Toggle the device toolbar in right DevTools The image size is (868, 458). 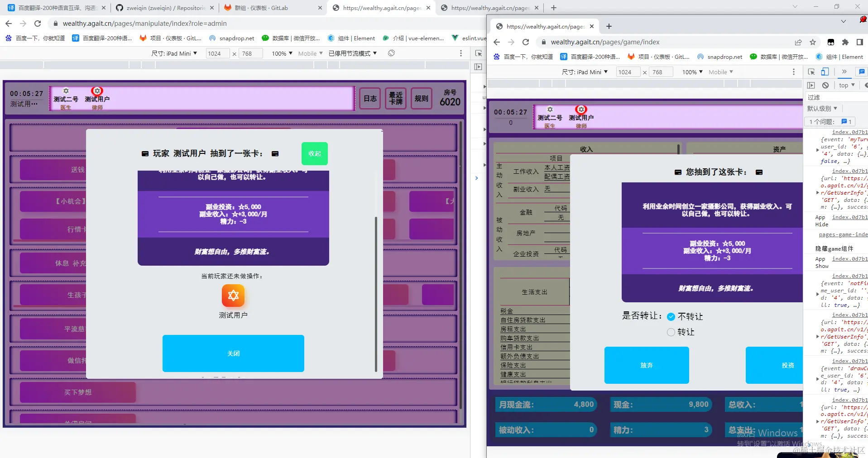point(825,72)
